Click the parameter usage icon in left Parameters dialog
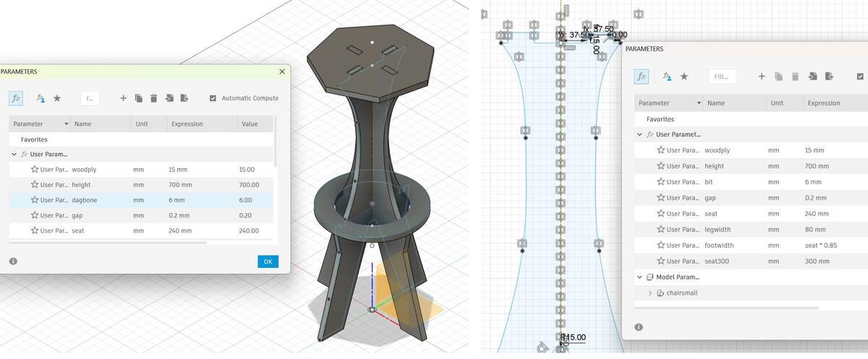The image size is (868, 359). tap(41, 98)
